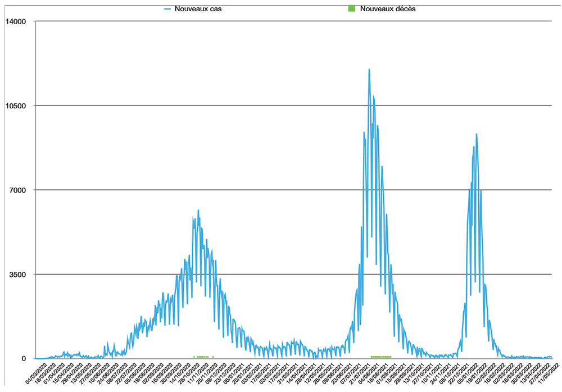Click the 7000 y-axis label
The height and width of the screenshot is (392, 562).
point(17,190)
